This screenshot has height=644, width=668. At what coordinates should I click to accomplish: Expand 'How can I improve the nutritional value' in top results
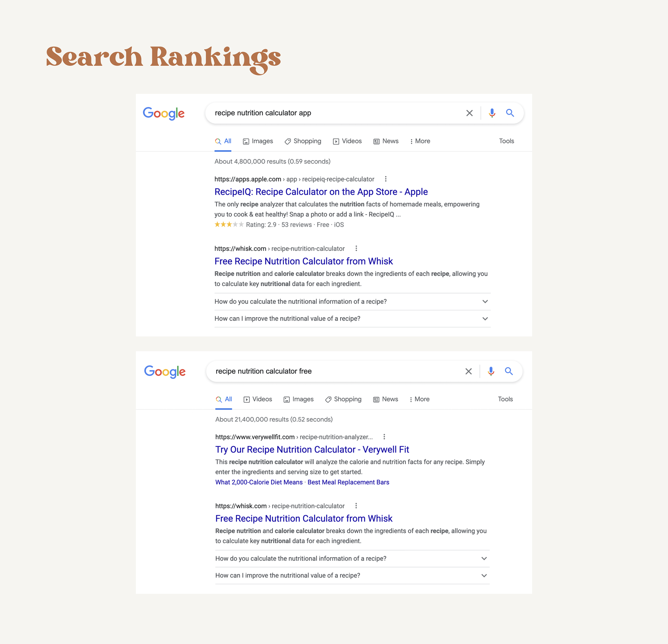[x=352, y=319]
